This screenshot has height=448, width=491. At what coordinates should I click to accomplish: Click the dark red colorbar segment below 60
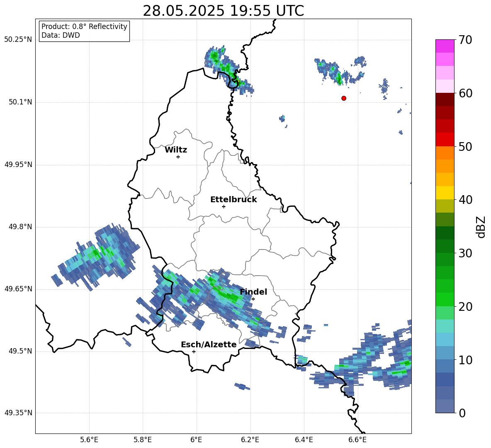tap(445, 99)
